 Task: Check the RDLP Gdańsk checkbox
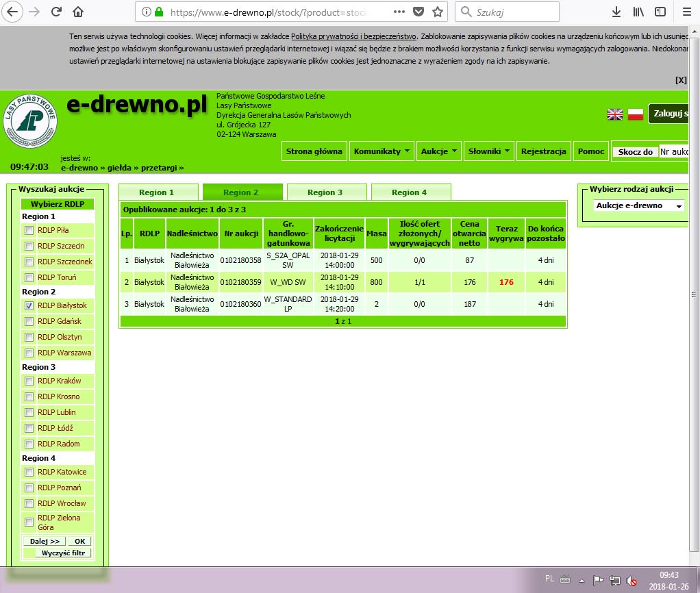[29, 321]
